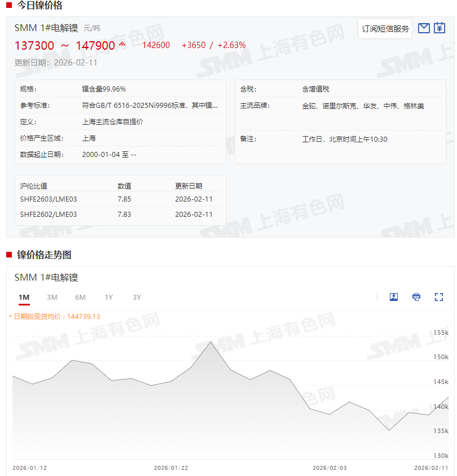Click the SHFE2602/LME03 ratio row
Image resolution: width=457 pixels, height=476 pixels.
[x=49, y=215]
